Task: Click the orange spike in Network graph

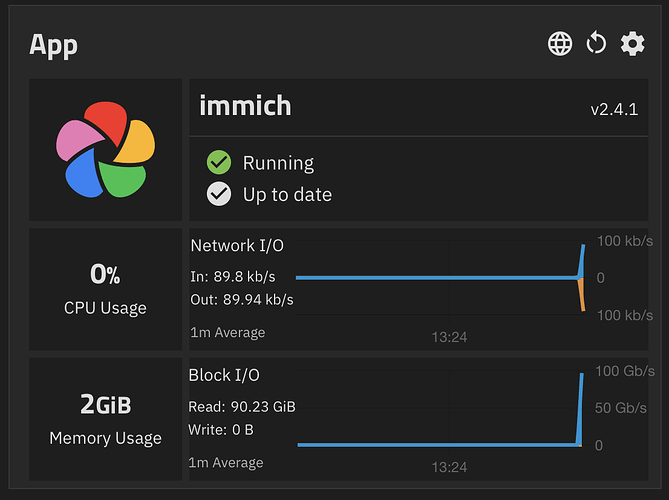Action: [582, 294]
